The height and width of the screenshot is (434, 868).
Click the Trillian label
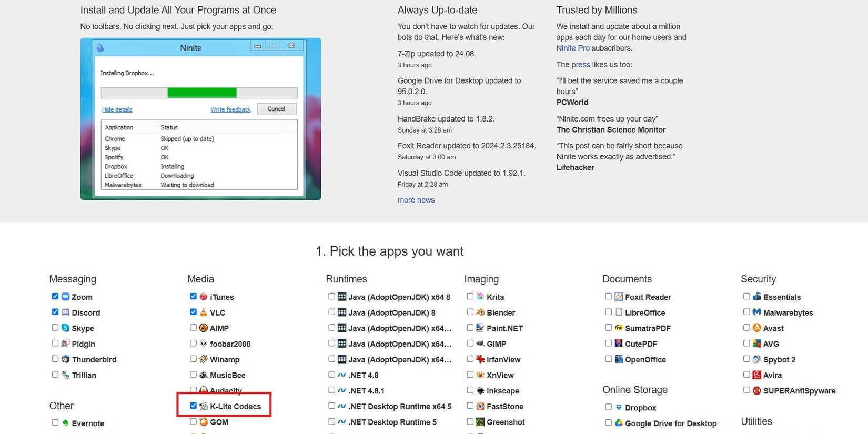pyautogui.click(x=84, y=375)
